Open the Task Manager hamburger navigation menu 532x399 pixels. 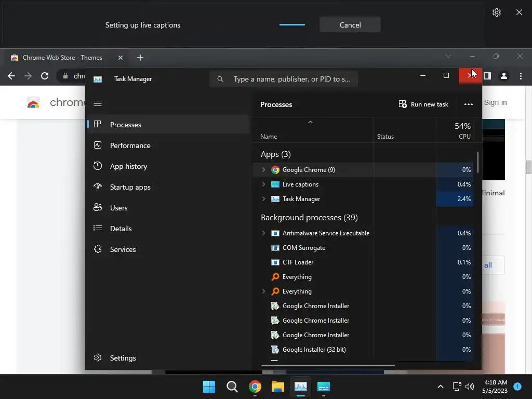pyautogui.click(x=98, y=103)
